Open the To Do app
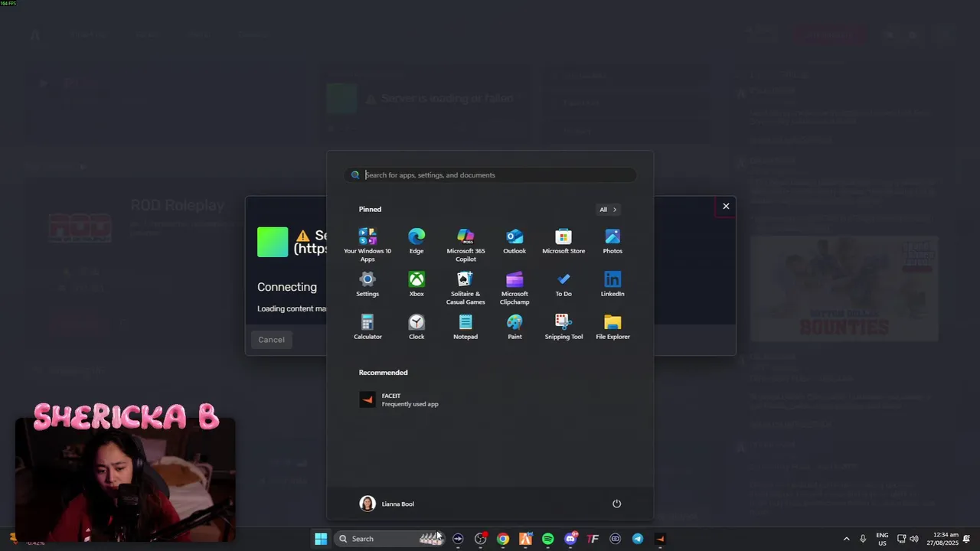The height and width of the screenshot is (551, 980). [563, 284]
